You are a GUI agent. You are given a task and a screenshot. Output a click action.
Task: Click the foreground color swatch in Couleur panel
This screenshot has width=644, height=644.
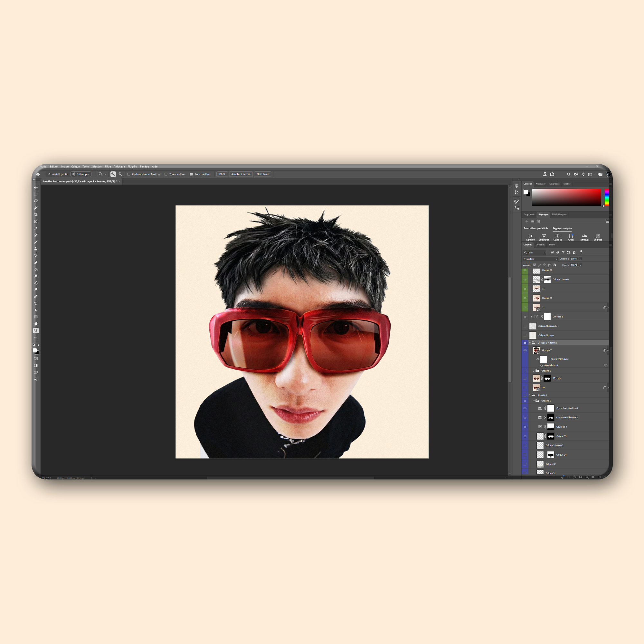pos(526,192)
